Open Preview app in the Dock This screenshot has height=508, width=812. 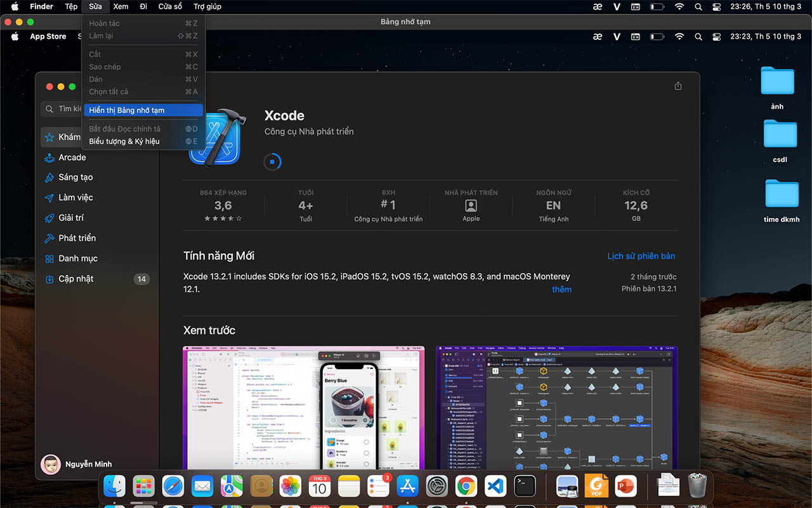coord(567,486)
